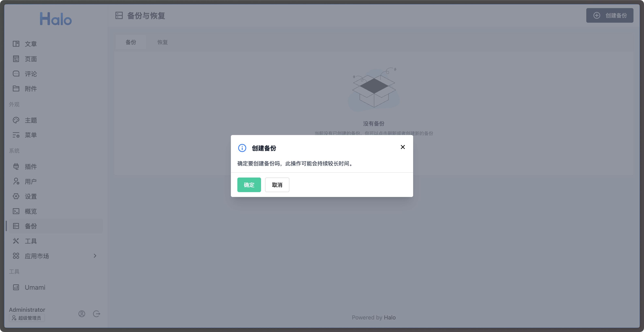Click the plus icon in 创建备份 button
644x332 pixels.
click(x=596, y=16)
